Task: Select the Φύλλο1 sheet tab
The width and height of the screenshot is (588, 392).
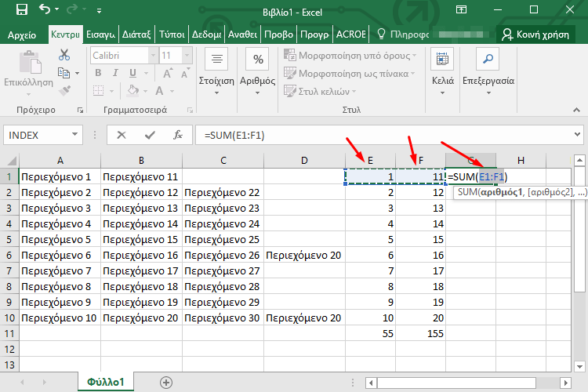Action: click(105, 383)
